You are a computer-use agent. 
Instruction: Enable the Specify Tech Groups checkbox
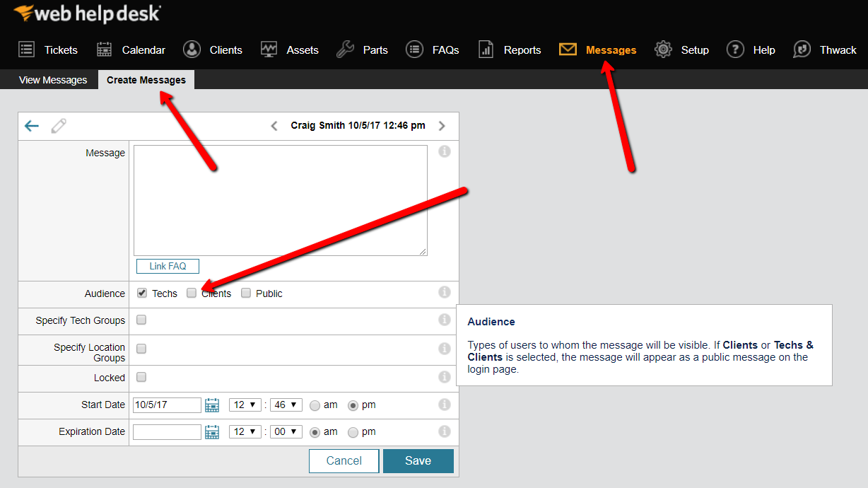(x=141, y=320)
